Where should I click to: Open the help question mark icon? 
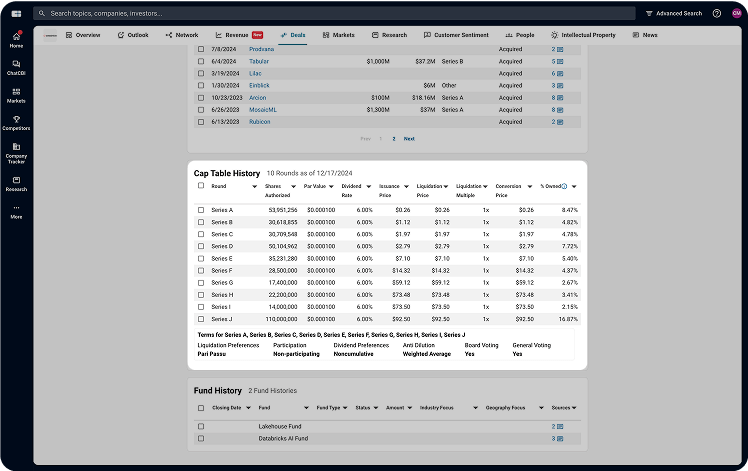[717, 14]
